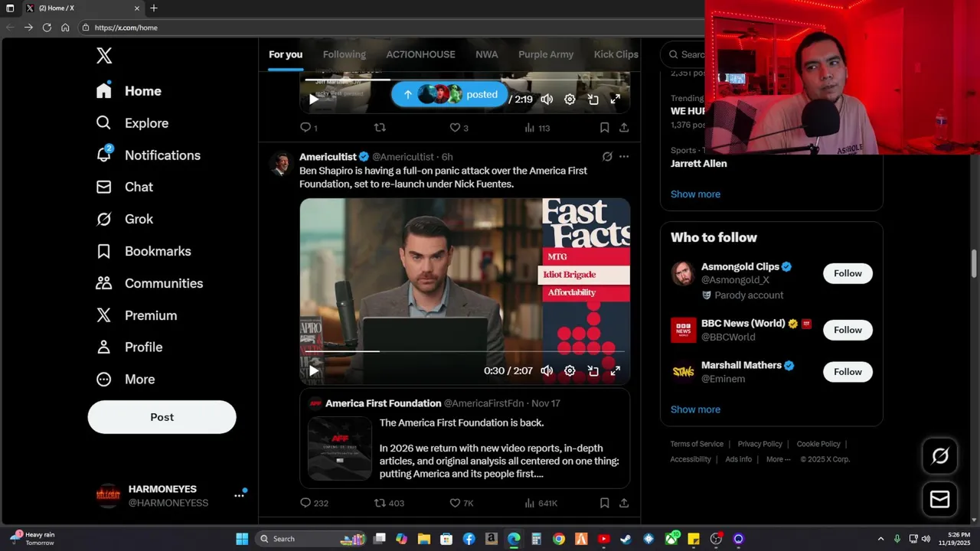Play the Ben Shapiro video
The height and width of the screenshot is (551, 980).
point(313,370)
